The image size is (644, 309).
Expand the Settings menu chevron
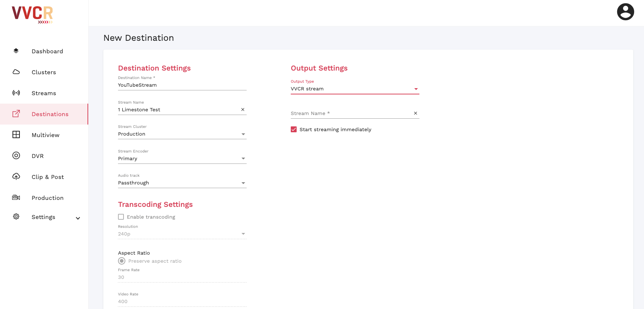coord(78,218)
